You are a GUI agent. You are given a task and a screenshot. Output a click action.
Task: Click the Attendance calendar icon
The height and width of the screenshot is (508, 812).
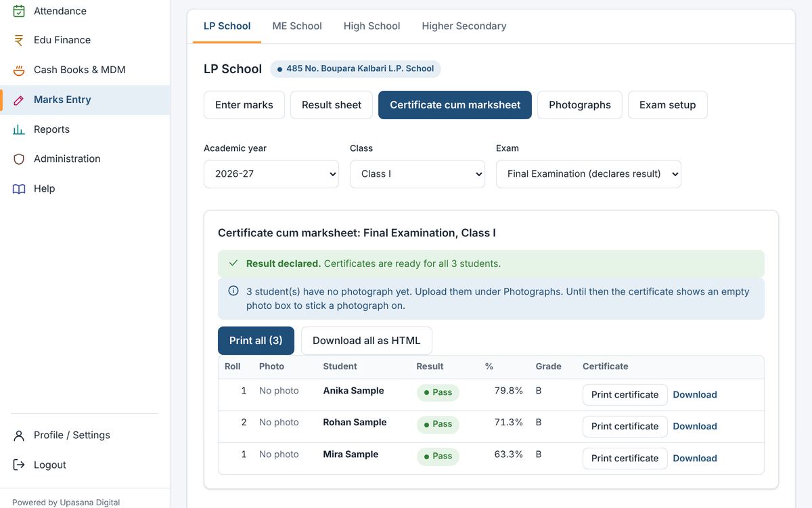[x=19, y=11]
